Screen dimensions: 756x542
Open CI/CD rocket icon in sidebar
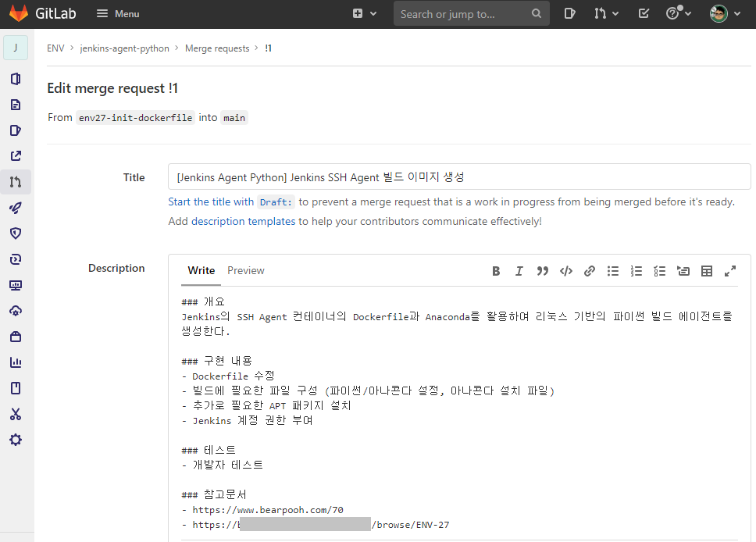tap(16, 208)
